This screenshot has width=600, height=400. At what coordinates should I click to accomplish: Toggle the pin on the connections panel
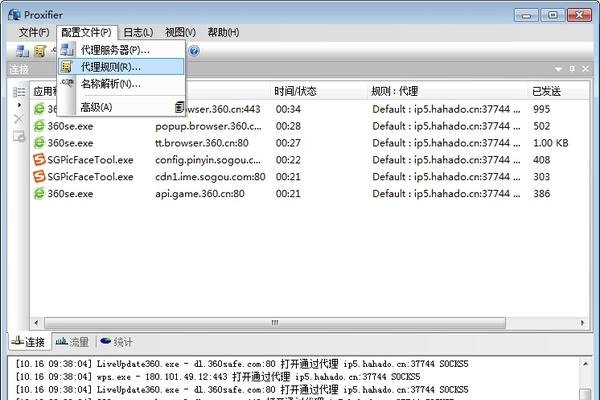(572, 69)
